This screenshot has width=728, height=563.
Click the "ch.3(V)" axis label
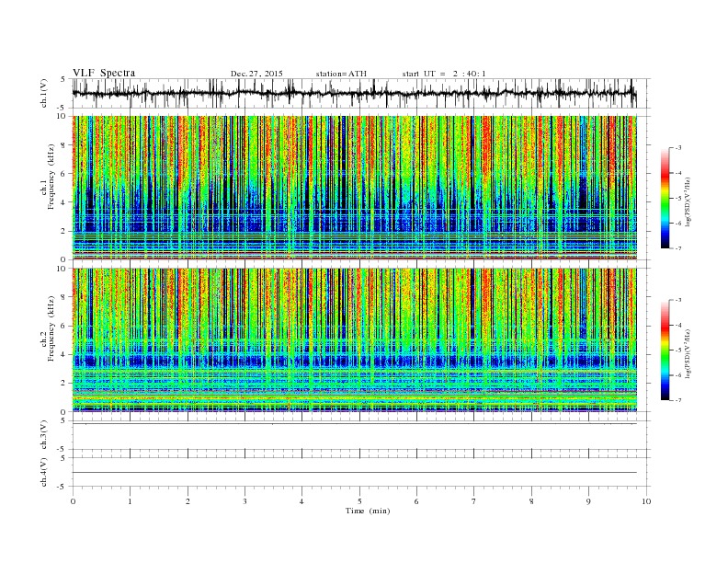tap(44, 435)
